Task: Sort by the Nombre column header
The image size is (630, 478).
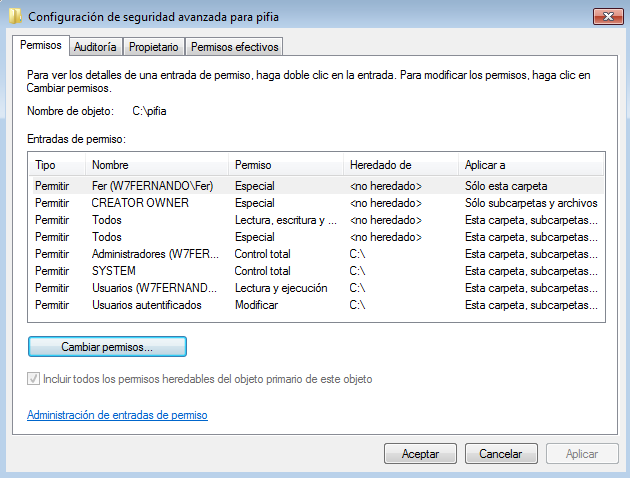Action: (157, 165)
